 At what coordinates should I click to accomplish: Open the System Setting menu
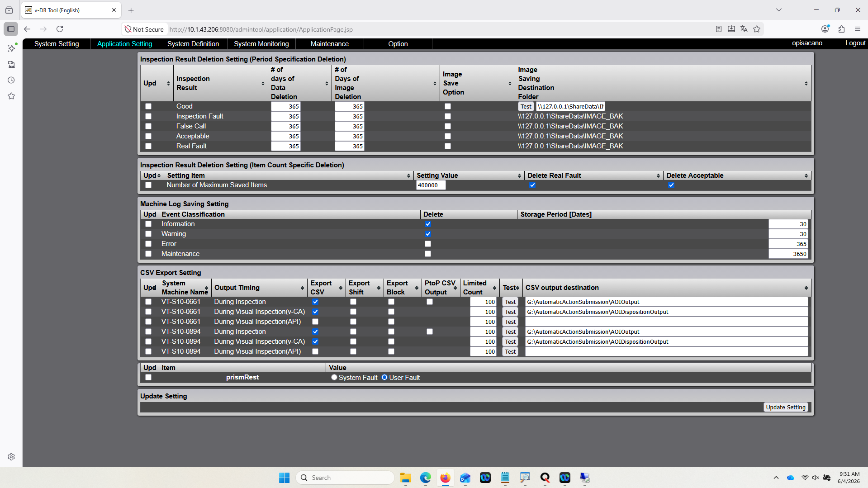[57, 44]
